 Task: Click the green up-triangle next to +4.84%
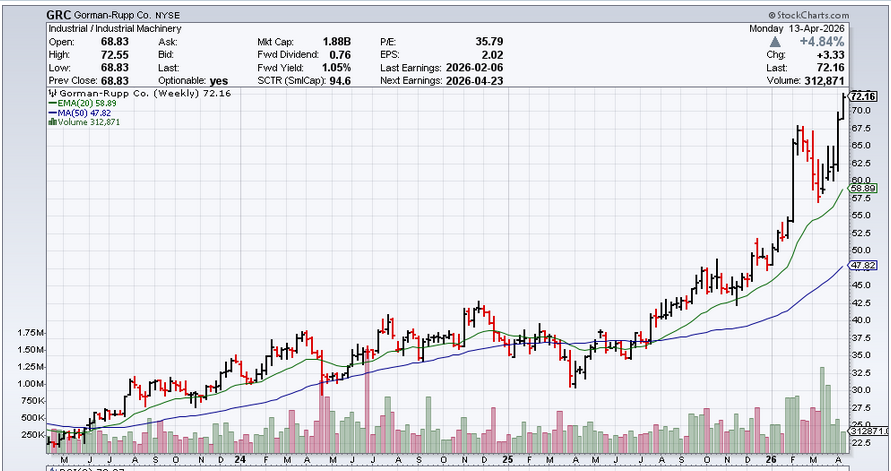pos(776,42)
